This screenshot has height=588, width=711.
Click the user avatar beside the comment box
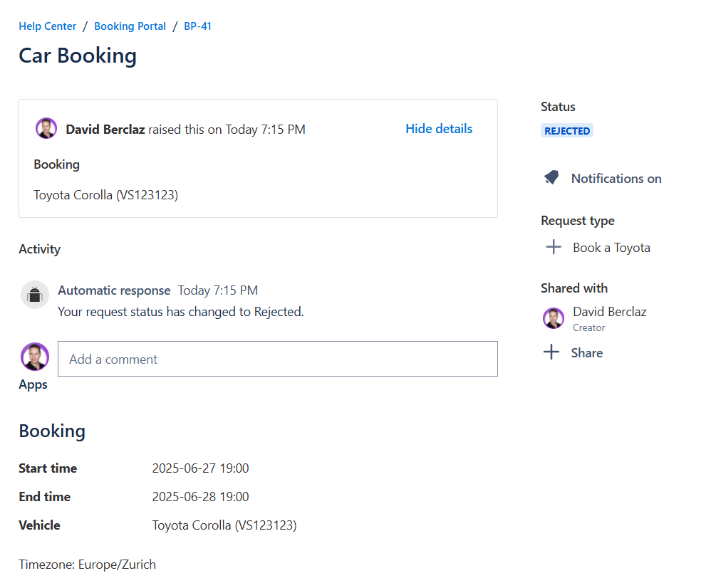(x=34, y=357)
